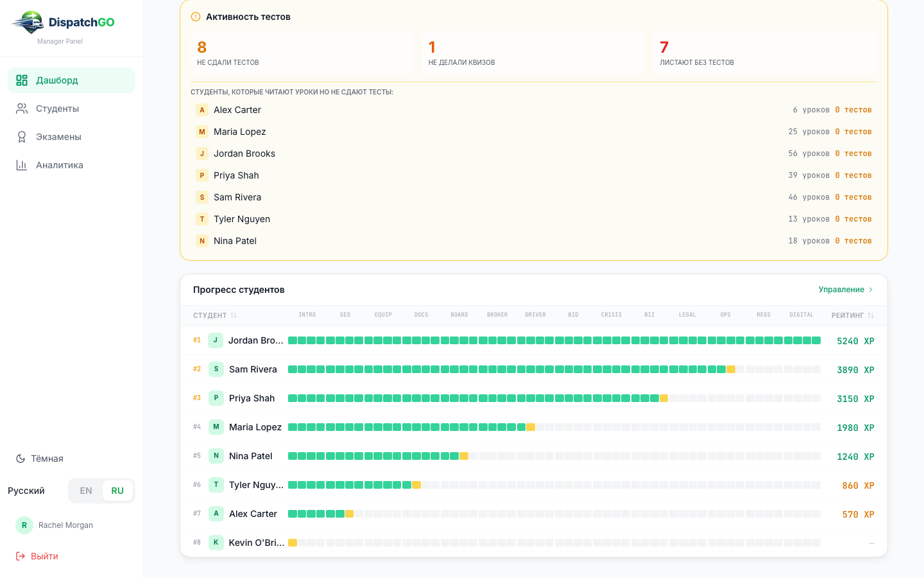Click the DispatchGO logo

pos(63,22)
